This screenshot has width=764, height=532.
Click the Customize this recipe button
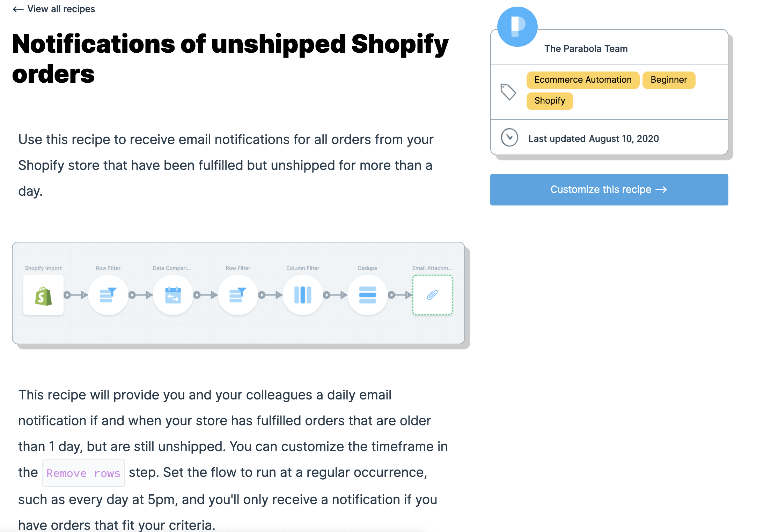pyautogui.click(x=609, y=190)
